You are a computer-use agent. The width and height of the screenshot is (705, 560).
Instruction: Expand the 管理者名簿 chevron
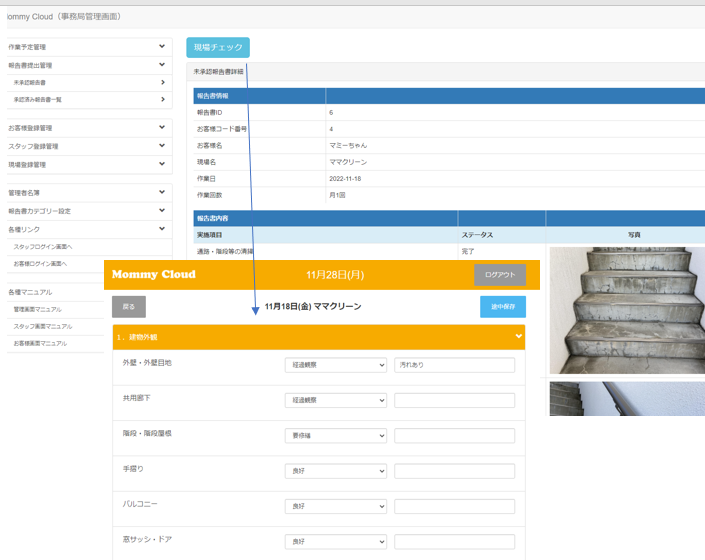(x=162, y=192)
